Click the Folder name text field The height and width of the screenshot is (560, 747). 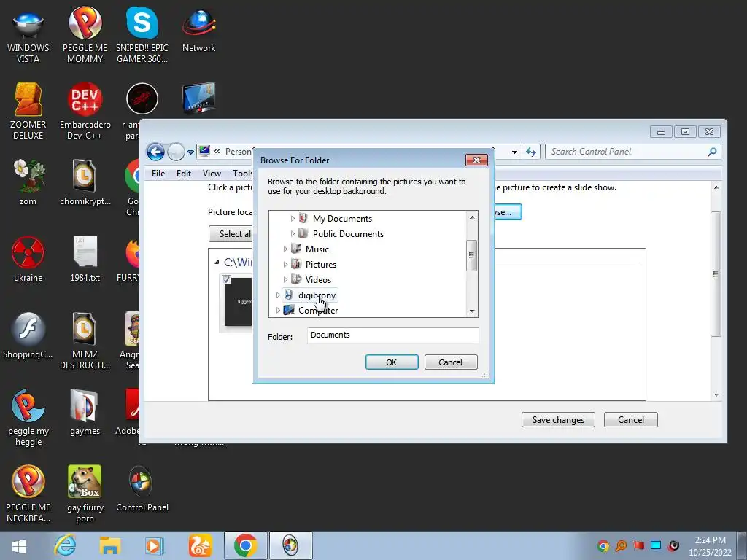392,335
